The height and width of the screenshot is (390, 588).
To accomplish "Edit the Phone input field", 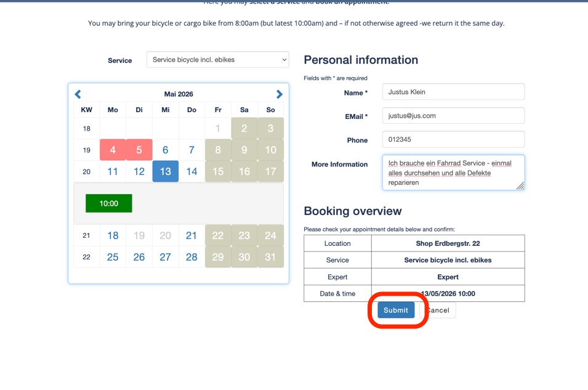I will point(453,139).
